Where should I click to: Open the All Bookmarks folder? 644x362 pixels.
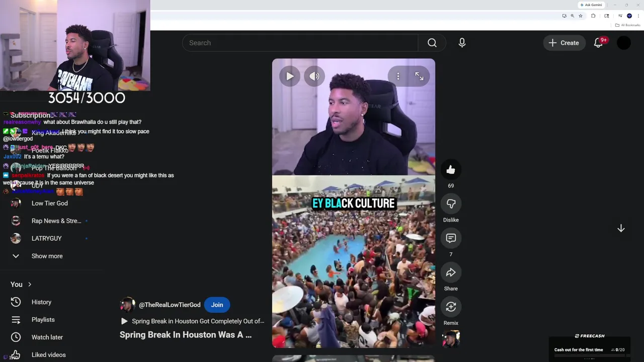(x=628, y=25)
